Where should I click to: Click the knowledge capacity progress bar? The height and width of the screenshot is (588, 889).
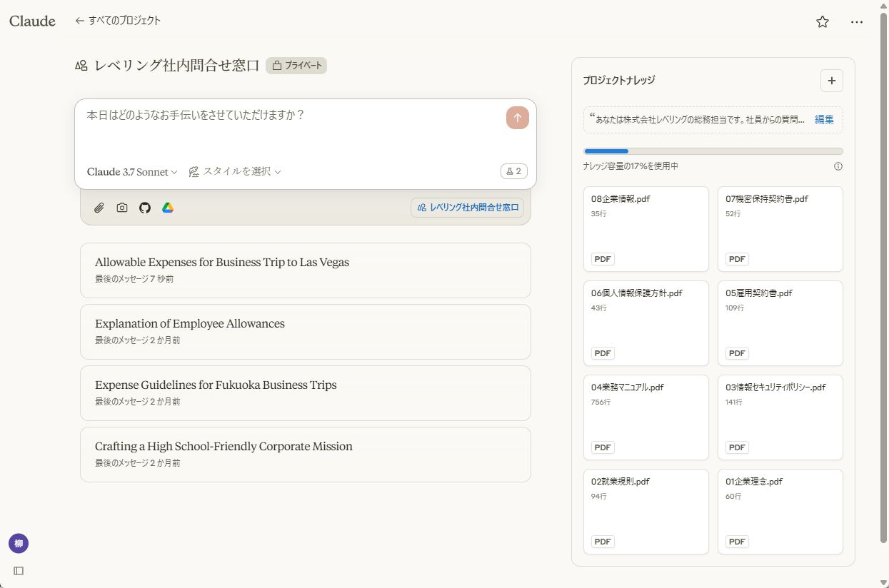(713, 151)
